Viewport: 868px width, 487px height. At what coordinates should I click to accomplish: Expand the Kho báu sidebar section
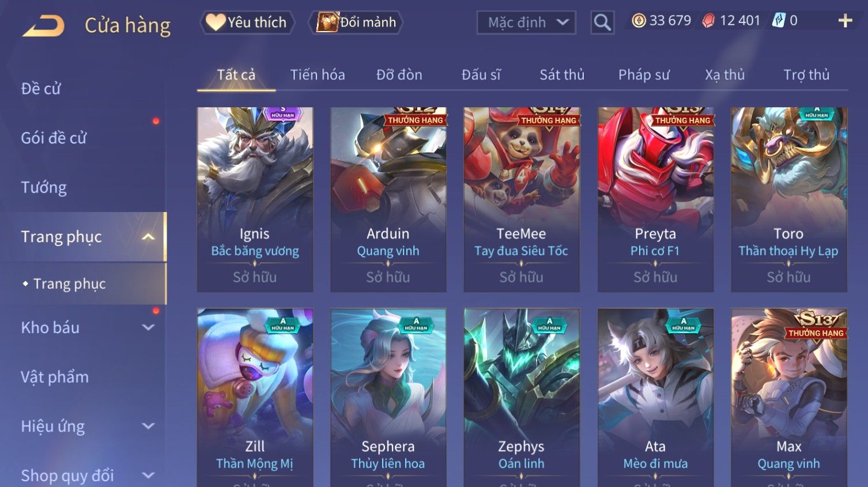[x=148, y=327]
